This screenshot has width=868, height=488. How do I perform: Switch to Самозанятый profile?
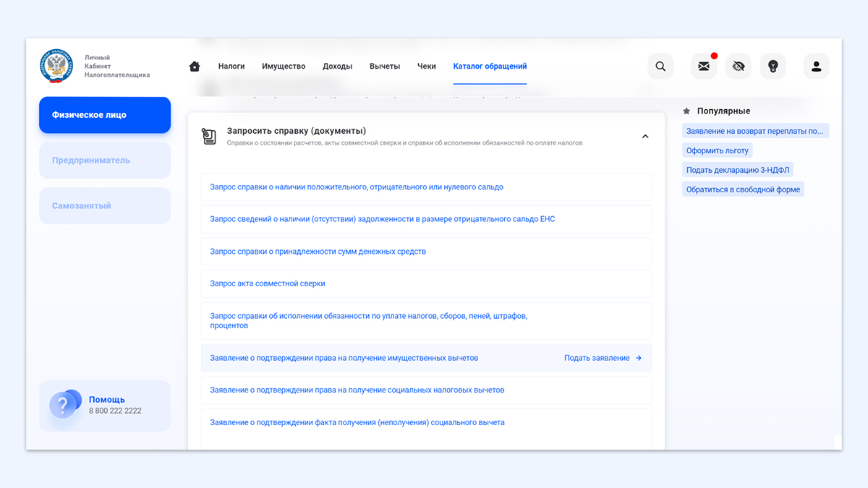pos(105,206)
